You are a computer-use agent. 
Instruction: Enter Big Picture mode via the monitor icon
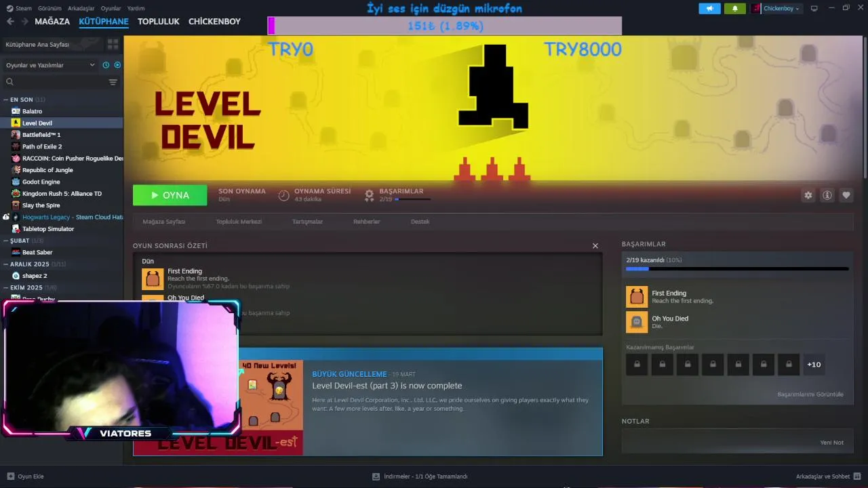click(814, 8)
